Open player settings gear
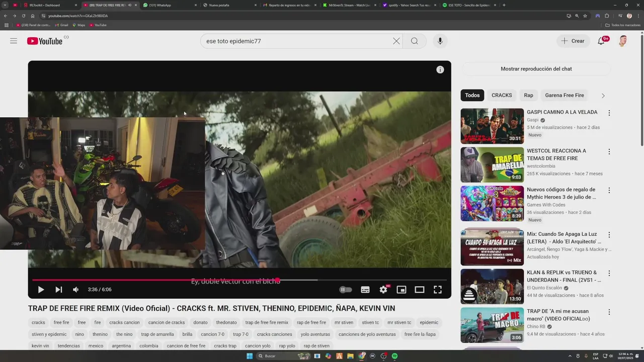Viewport: 644px width, 362px height. pos(383,290)
